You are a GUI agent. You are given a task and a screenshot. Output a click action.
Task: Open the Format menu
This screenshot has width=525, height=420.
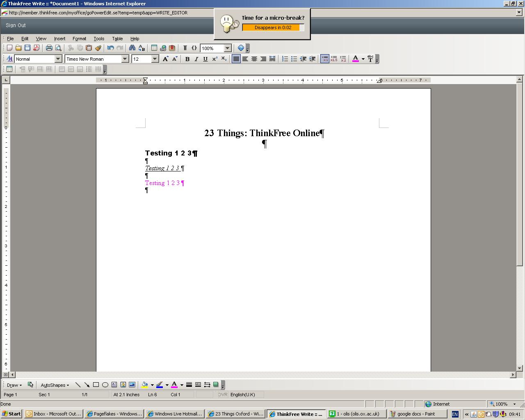pyautogui.click(x=79, y=39)
